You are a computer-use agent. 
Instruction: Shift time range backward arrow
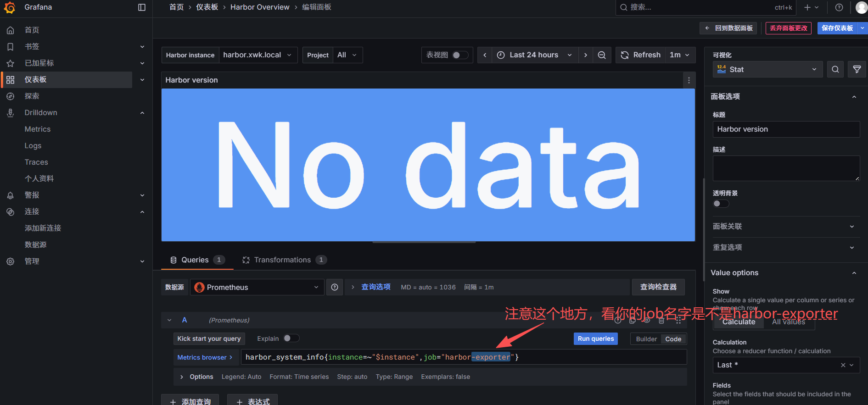click(x=485, y=55)
